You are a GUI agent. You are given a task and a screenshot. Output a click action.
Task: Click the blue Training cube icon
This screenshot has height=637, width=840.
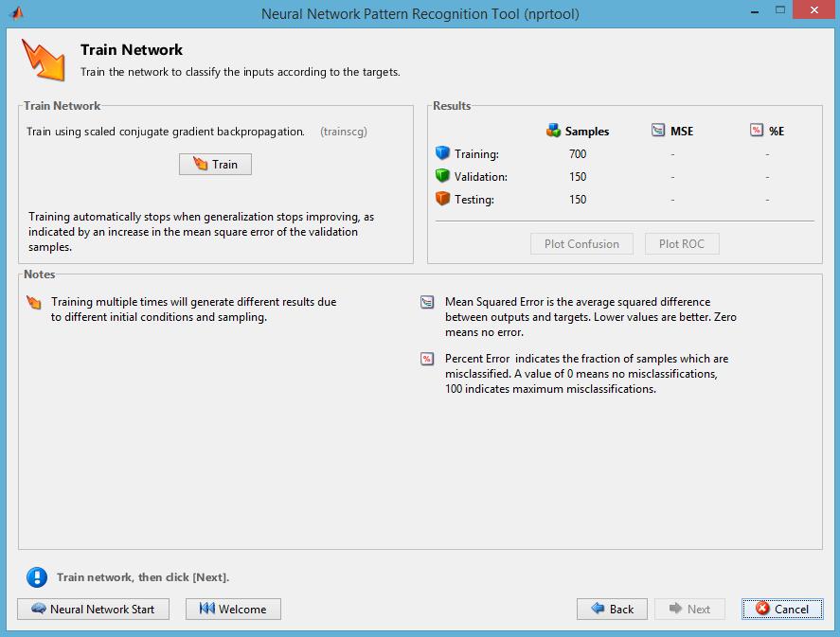442,153
